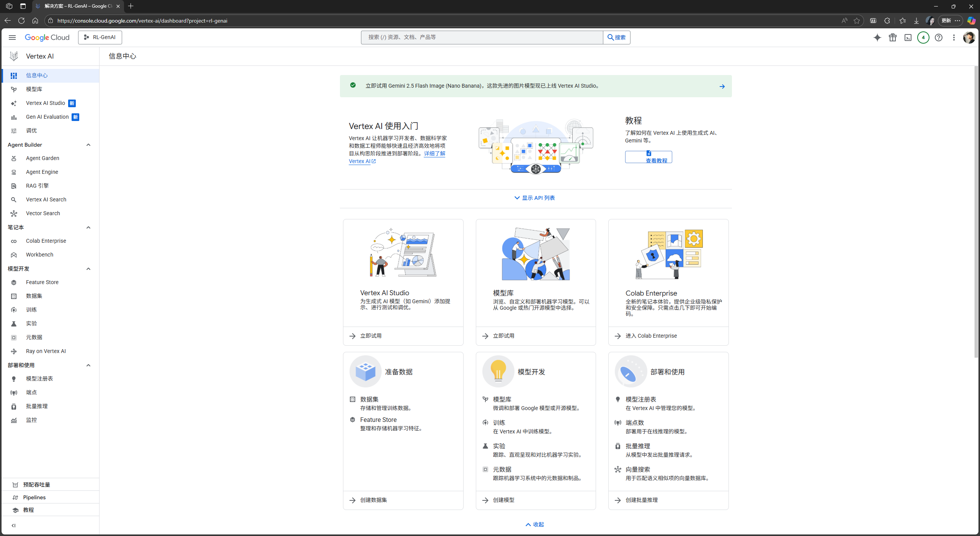Click the Feature Store sidebar icon
This screenshot has width=980, height=536.
tap(14, 282)
